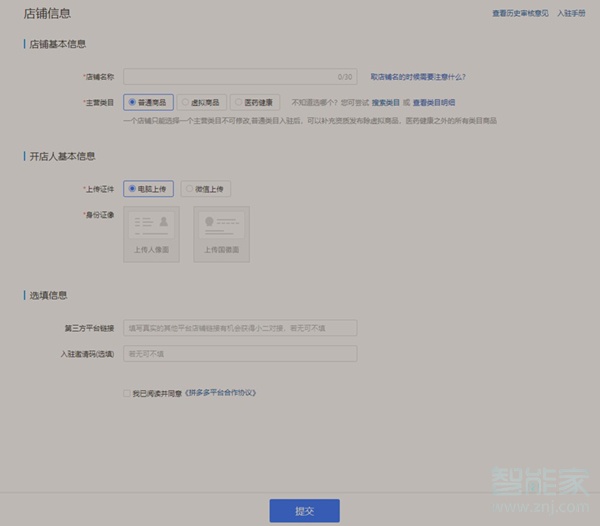Image resolution: width=600 pixels, height=526 pixels.
Task: Focus the 入驻邀请码 input field
Action: point(240,353)
